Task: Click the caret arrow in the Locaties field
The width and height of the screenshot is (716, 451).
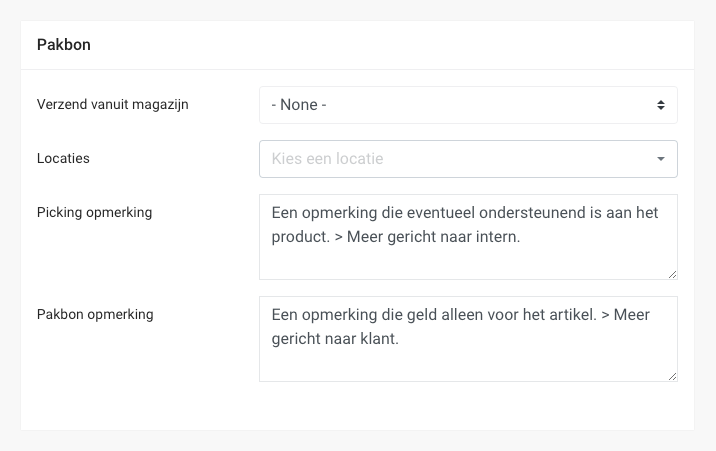Action: [660, 159]
